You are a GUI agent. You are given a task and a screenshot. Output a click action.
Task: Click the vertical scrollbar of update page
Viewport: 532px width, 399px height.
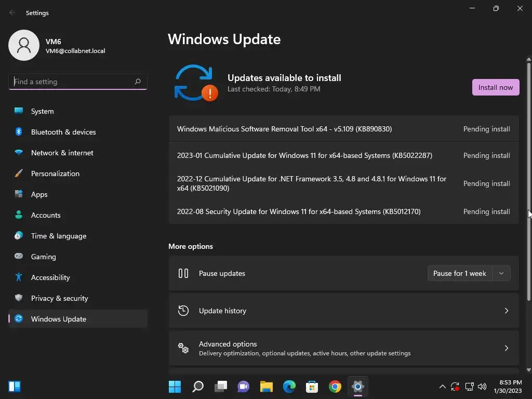pyautogui.click(x=528, y=181)
